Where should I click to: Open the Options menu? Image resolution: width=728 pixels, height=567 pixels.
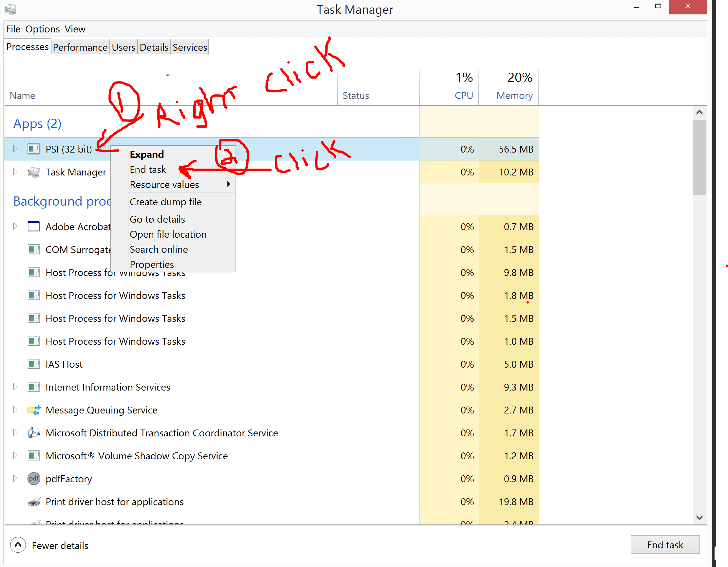pos(42,29)
